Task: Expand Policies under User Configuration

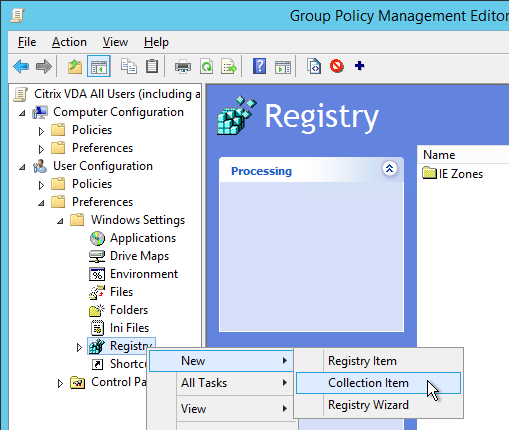Action: point(41,185)
